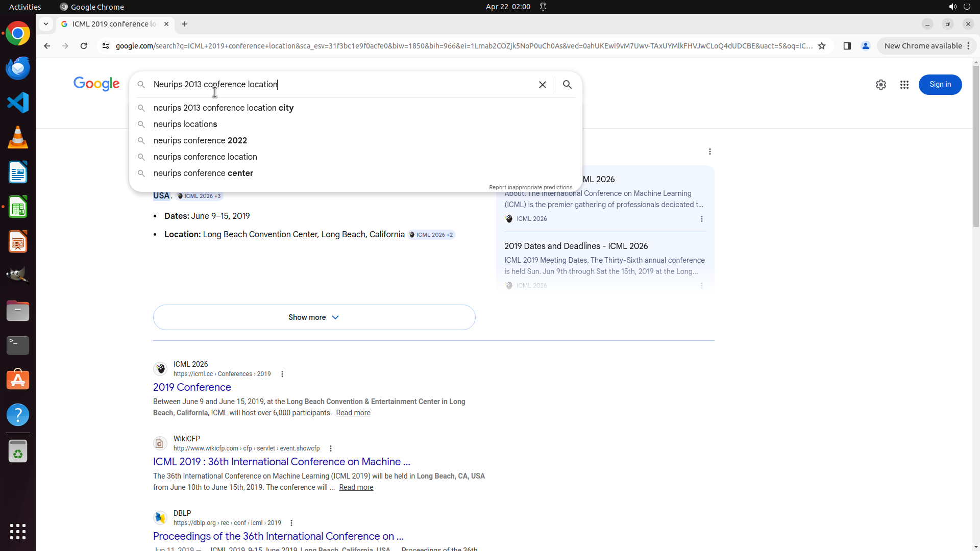The height and width of the screenshot is (551, 980).
Task: Clear the search box text
Action: [x=542, y=85]
